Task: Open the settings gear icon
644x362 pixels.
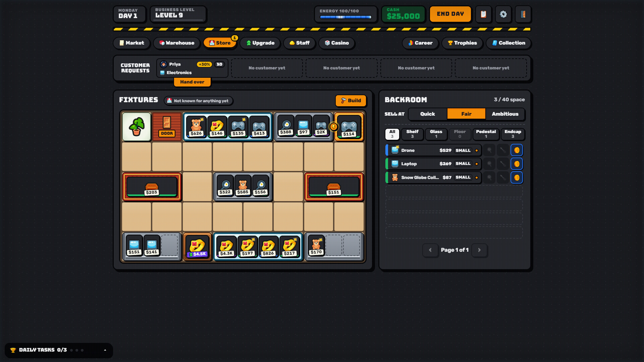Action: tap(503, 14)
